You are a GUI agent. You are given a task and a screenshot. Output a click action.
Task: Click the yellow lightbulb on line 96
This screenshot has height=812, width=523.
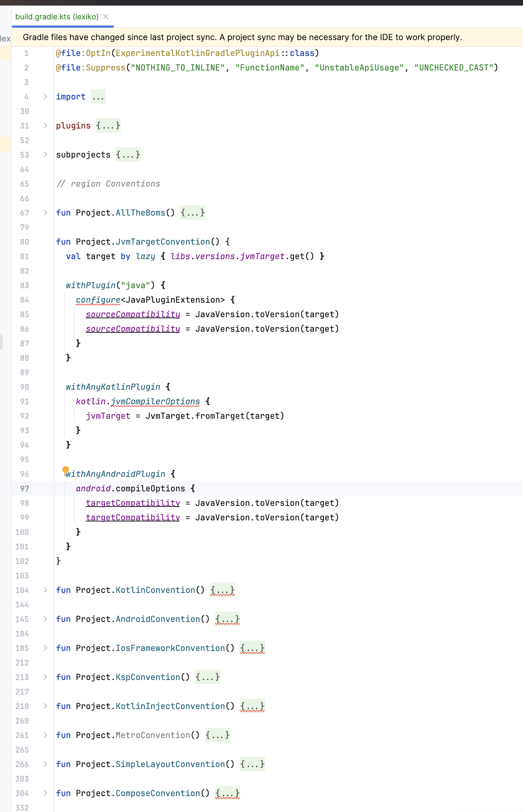[x=65, y=470]
